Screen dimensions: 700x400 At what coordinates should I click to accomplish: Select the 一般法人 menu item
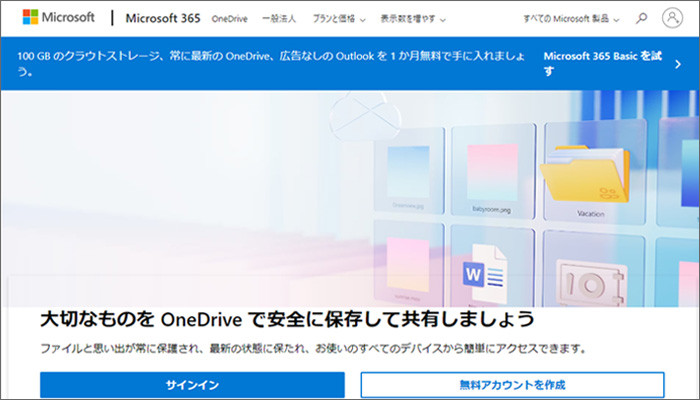coord(279,19)
